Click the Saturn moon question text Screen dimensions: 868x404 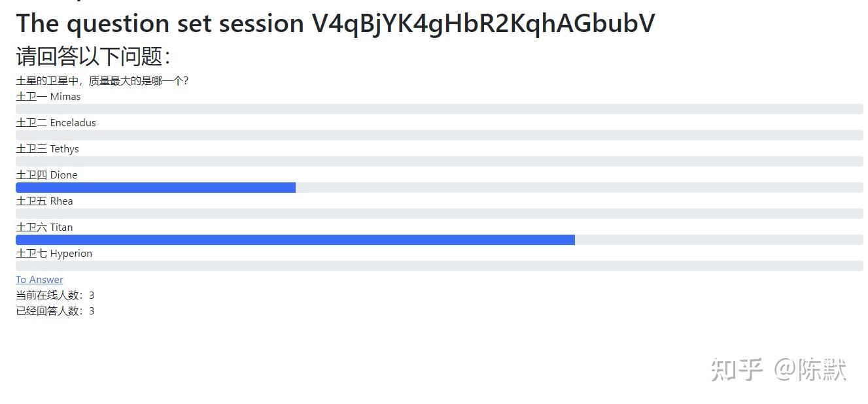[102, 81]
